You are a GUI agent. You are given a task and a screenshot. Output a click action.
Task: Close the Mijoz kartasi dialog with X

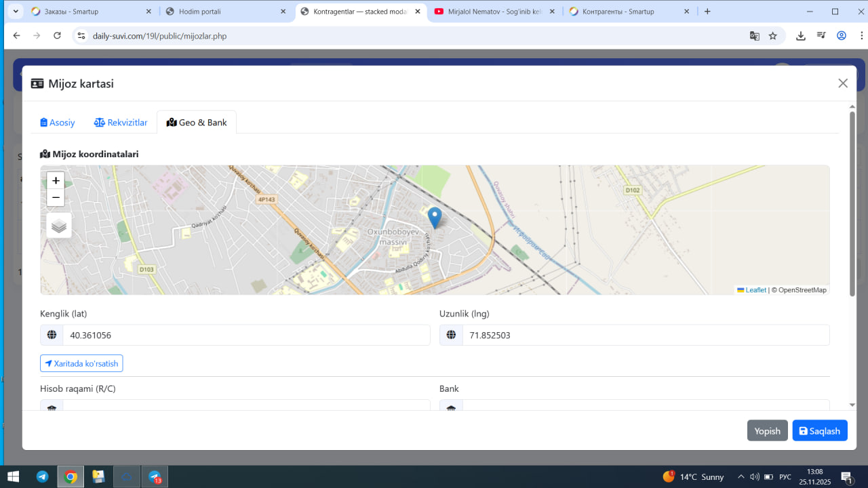point(843,83)
